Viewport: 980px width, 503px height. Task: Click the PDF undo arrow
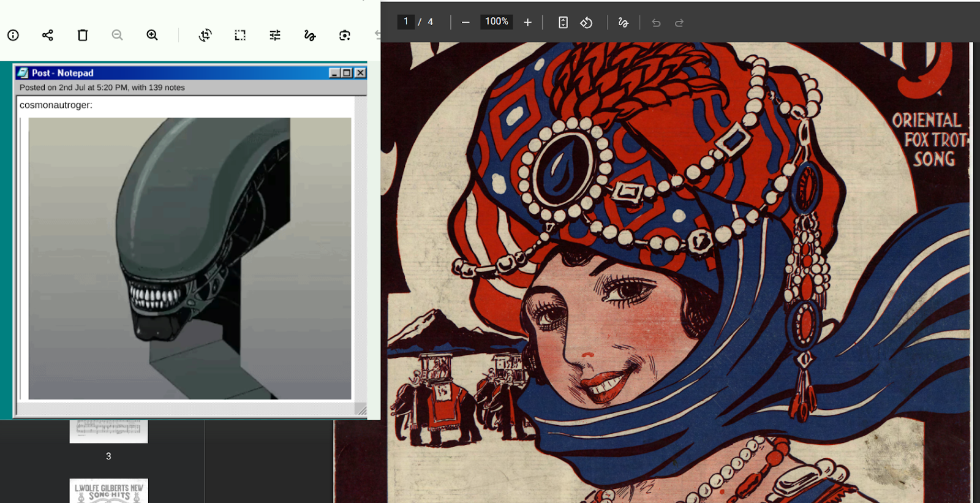coord(656,23)
